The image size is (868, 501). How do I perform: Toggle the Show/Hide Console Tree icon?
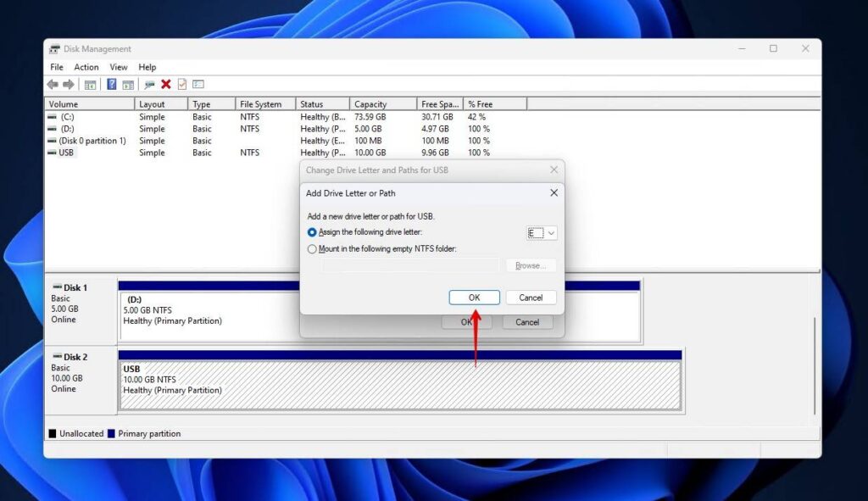(89, 84)
